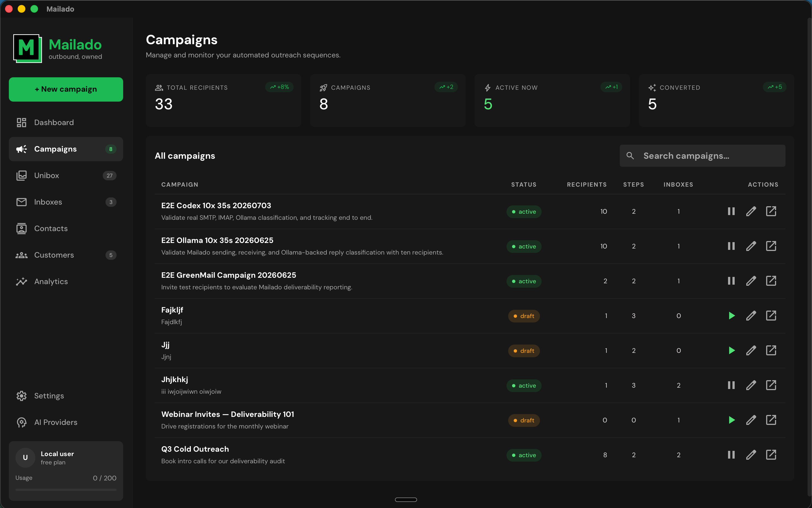Edit the E2E Ollama 10x 35s campaign
The image size is (812, 508).
[751, 246]
